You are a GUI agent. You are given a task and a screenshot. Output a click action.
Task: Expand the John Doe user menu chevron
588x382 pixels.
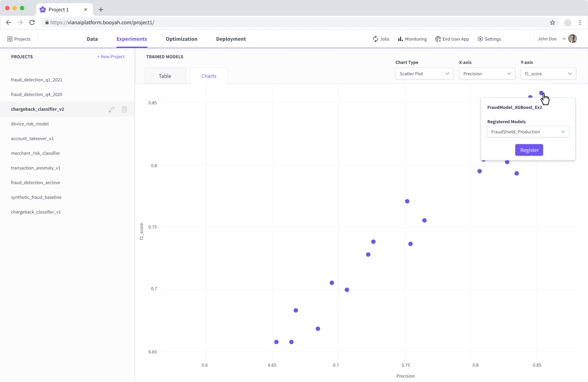pos(564,39)
